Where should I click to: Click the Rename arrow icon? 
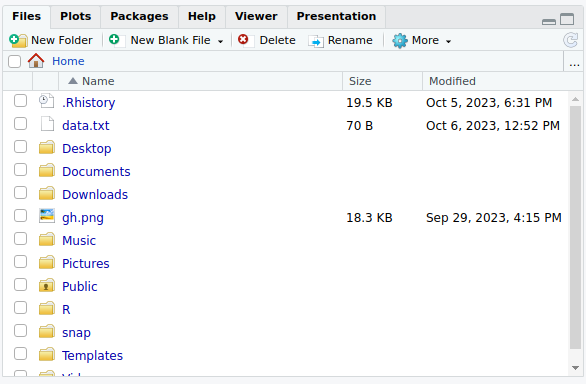(315, 41)
